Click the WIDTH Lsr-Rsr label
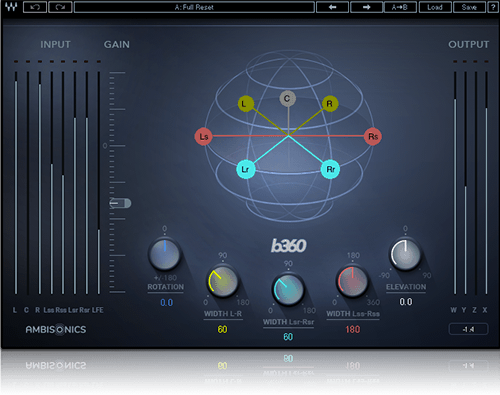 tap(288, 322)
